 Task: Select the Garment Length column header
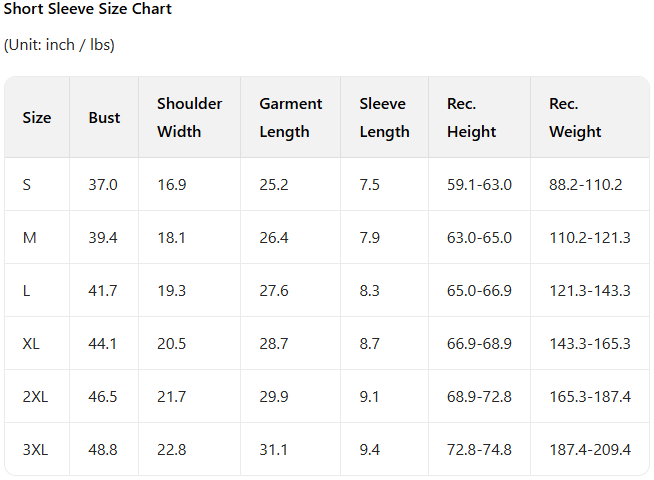[291, 118]
